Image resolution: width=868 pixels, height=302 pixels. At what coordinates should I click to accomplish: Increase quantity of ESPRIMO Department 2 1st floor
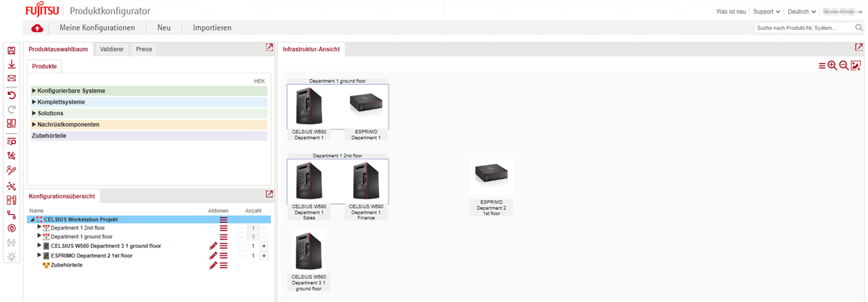click(x=263, y=256)
